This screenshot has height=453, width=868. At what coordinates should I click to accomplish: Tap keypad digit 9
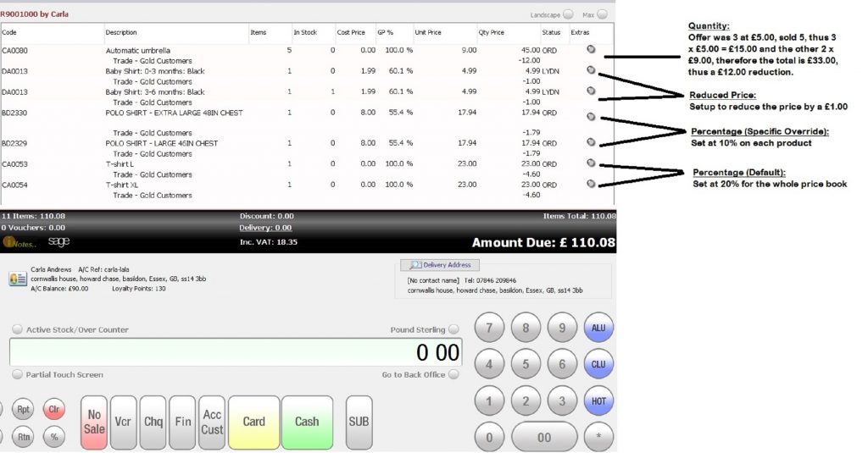click(x=562, y=328)
